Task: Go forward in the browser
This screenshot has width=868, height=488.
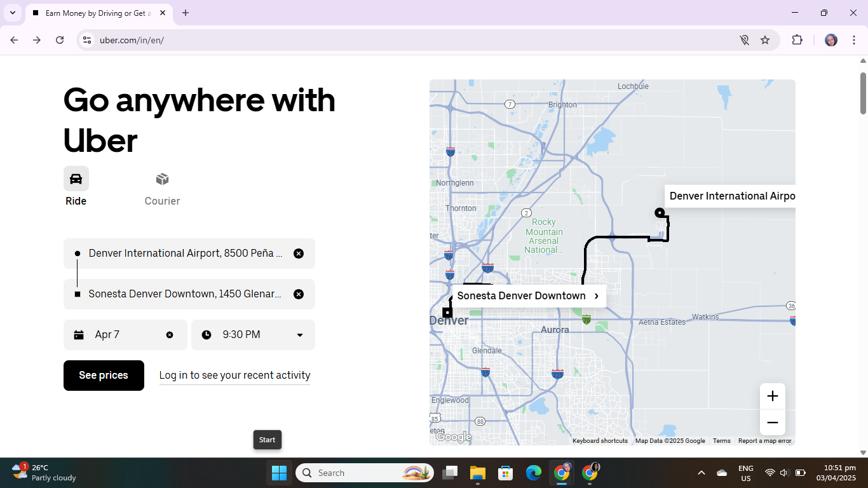Action: 37,40
